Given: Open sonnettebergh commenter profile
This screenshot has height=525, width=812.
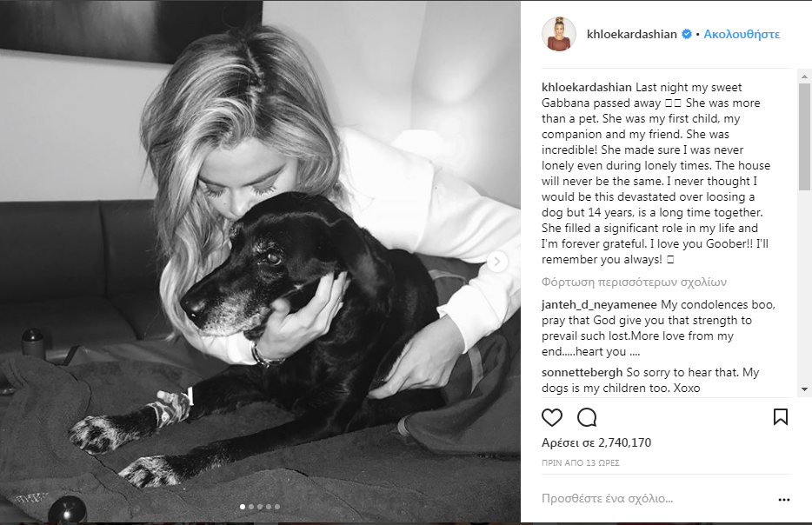Looking at the screenshot, I should click(582, 372).
